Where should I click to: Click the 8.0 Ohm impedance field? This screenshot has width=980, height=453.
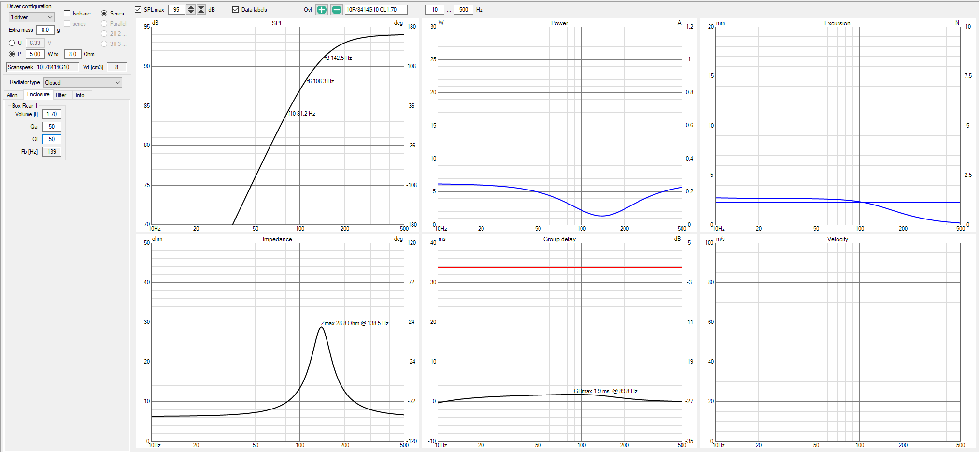pos(72,54)
